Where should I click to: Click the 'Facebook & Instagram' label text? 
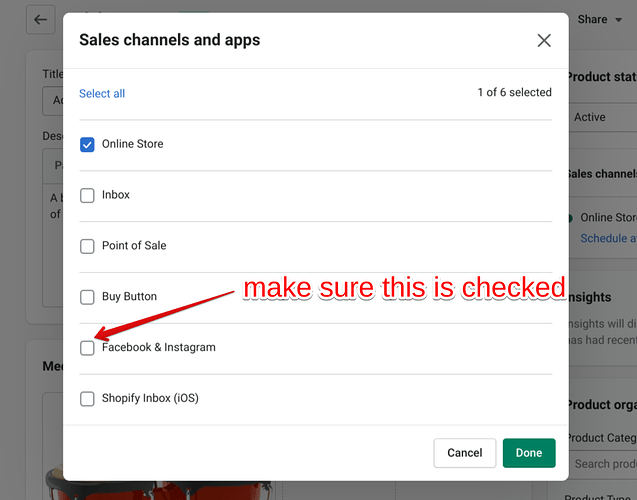pyautogui.click(x=159, y=347)
